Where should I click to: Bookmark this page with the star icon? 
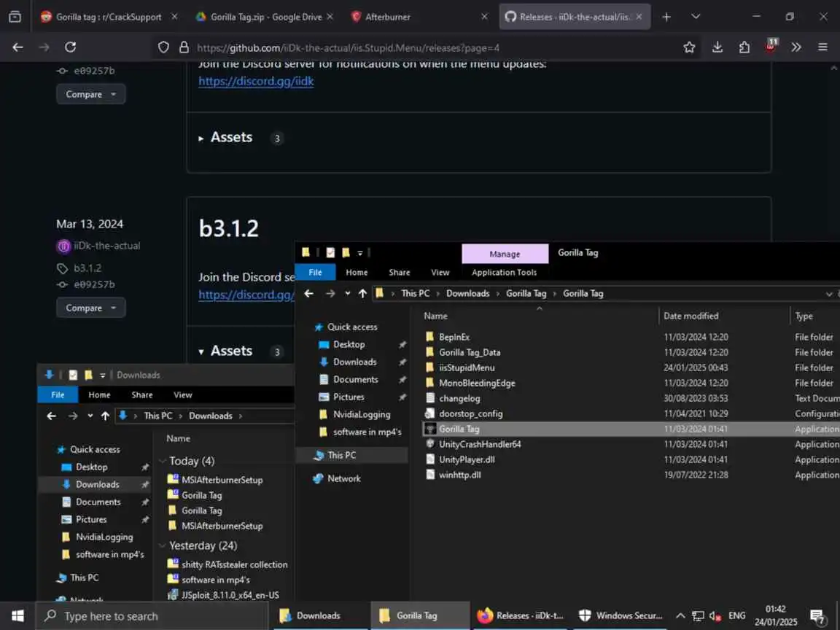point(689,47)
